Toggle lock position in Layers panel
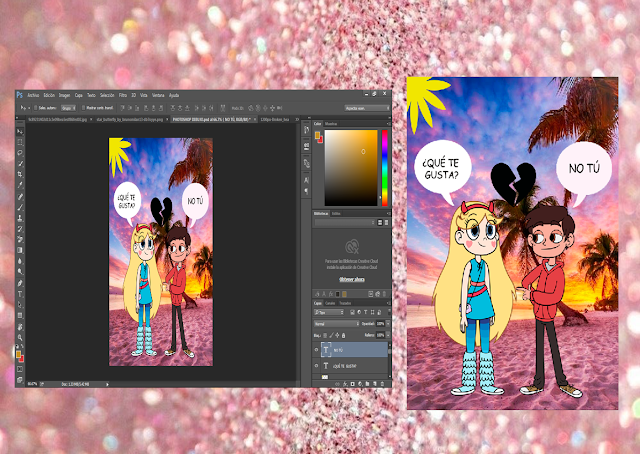640x454 pixels. coord(337,335)
